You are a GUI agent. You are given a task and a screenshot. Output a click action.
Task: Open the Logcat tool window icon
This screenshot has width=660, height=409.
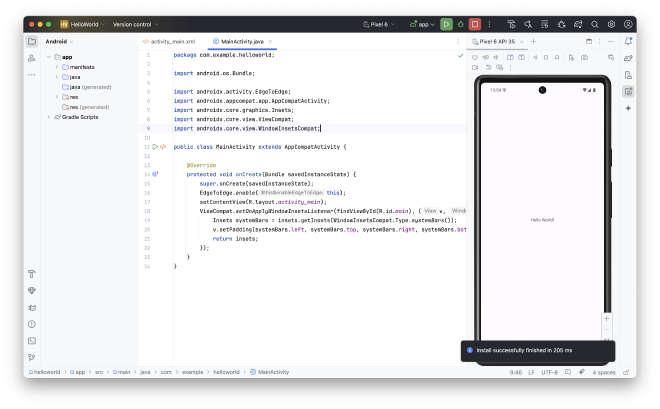pyautogui.click(x=32, y=307)
